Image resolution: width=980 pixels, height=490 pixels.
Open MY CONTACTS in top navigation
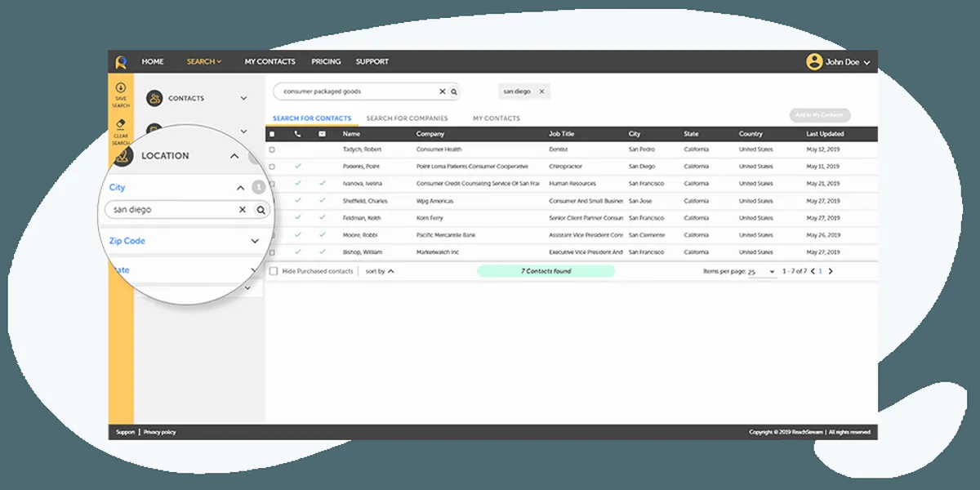point(269,61)
